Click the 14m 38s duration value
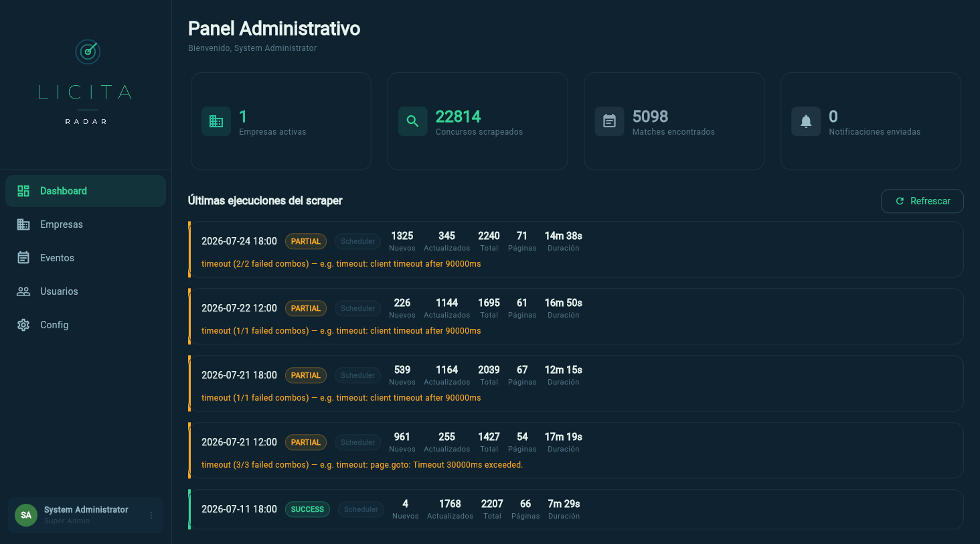This screenshot has height=544, width=980. (x=564, y=236)
